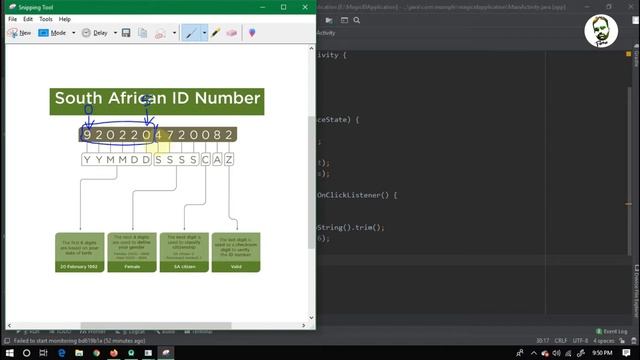Viewport: 640px width, 360px height.
Task: Open Google Chrome from the taskbar
Action: tap(96, 353)
